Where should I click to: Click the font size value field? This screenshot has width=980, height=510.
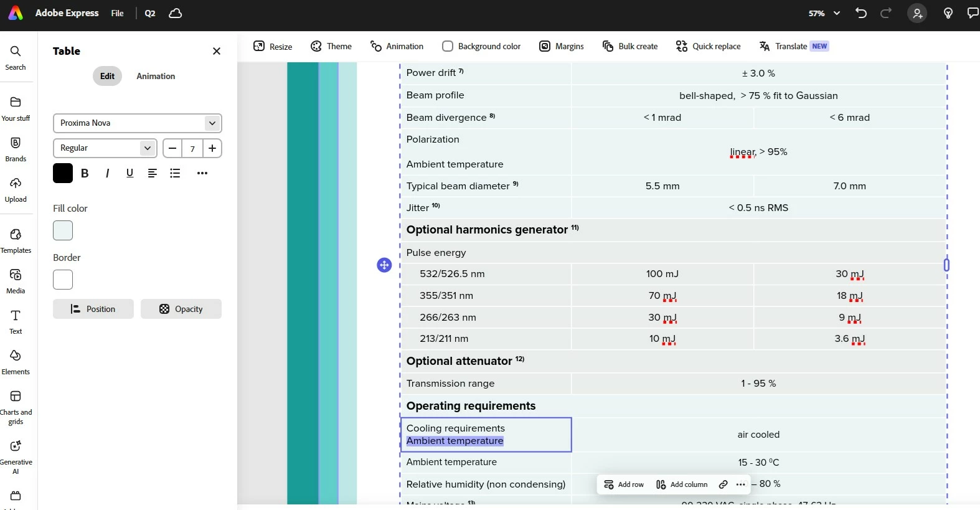click(x=192, y=148)
